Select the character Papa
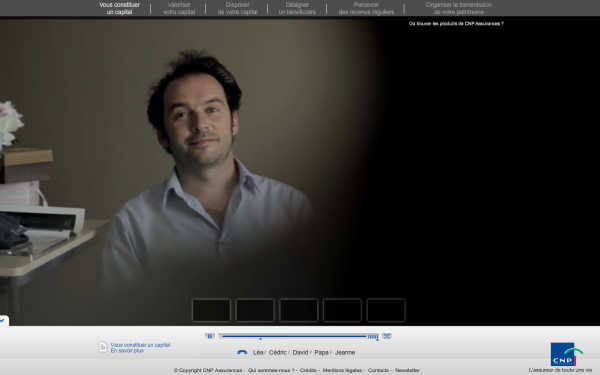The image size is (600, 375). click(321, 352)
